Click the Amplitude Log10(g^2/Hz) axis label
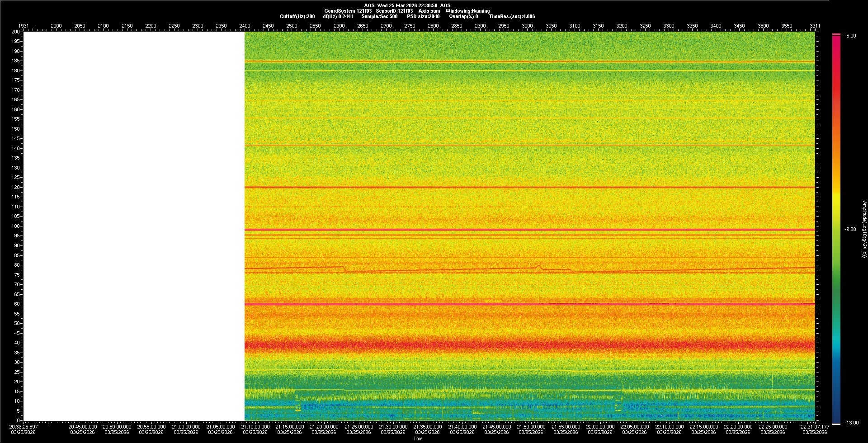This screenshot has width=868, height=443. click(x=864, y=229)
